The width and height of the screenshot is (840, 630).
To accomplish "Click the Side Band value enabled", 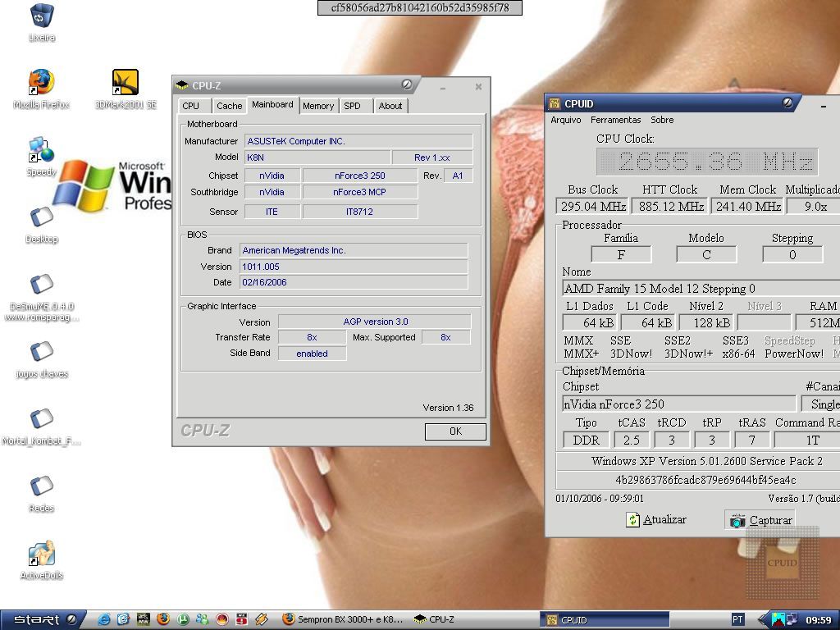I will click(x=312, y=354).
